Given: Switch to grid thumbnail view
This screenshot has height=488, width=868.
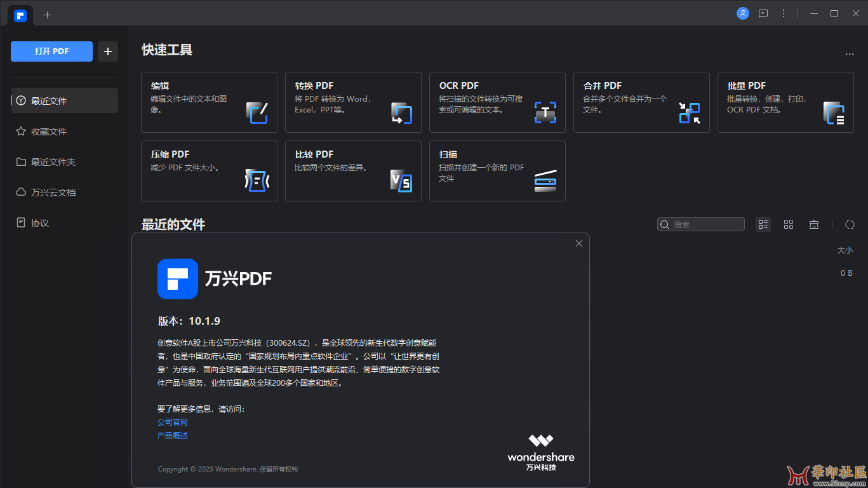Looking at the screenshot, I should (789, 224).
